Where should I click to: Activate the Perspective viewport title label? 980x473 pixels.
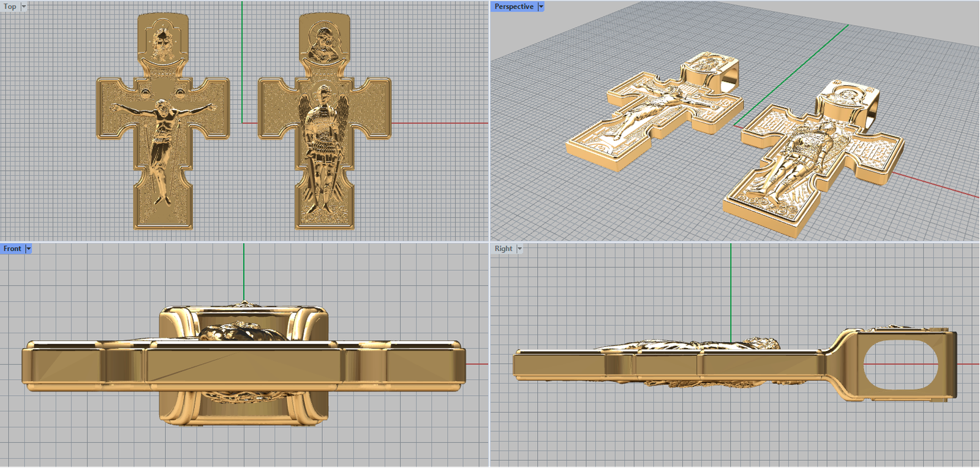(513, 7)
